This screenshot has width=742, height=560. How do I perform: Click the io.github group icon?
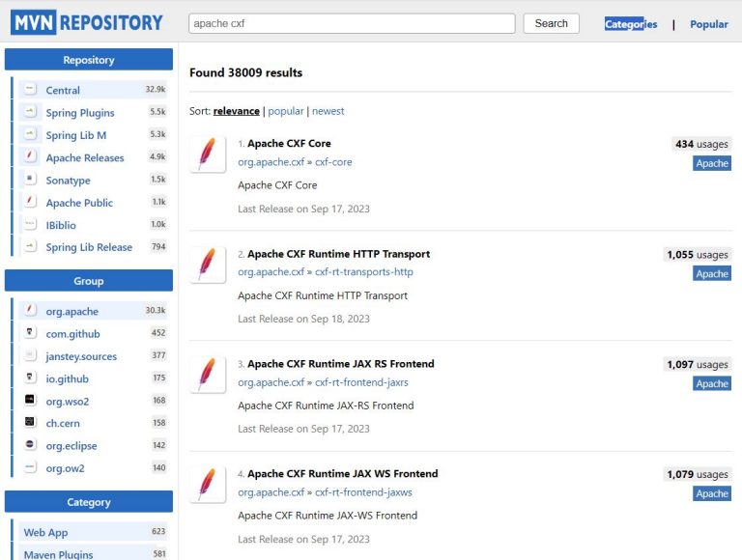30,378
